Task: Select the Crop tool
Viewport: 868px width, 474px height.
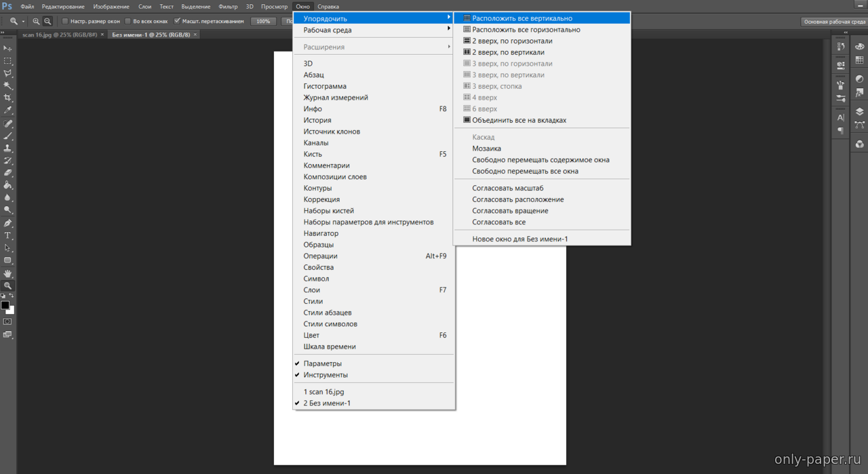Action: [x=8, y=98]
